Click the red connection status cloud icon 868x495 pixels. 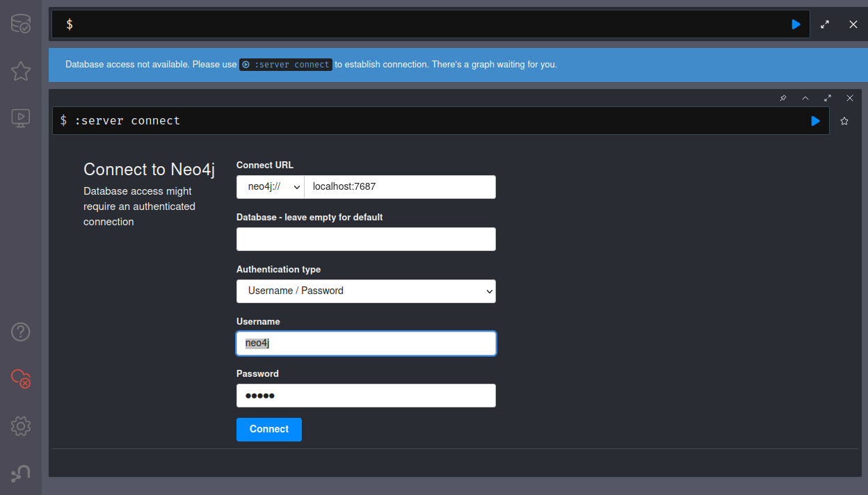click(x=20, y=379)
